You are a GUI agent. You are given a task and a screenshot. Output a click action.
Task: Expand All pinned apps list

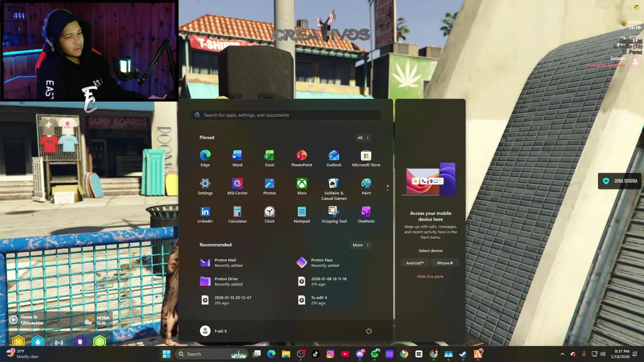[363, 138]
